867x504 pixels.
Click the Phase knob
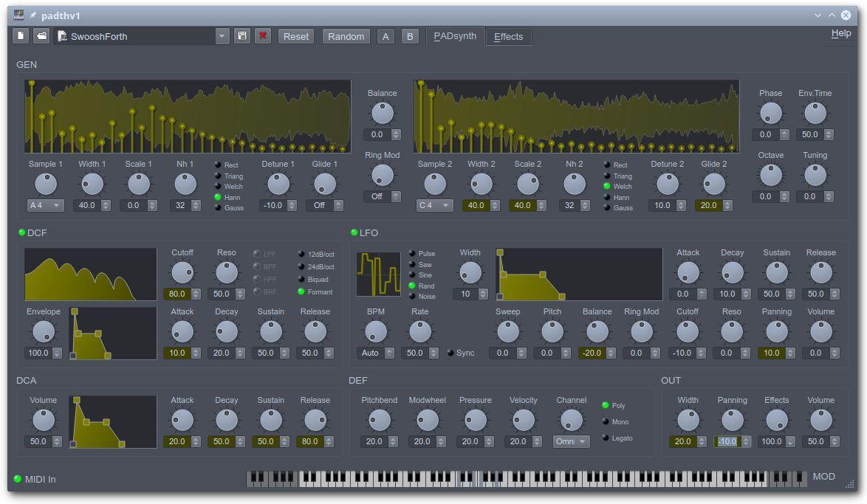point(770,114)
